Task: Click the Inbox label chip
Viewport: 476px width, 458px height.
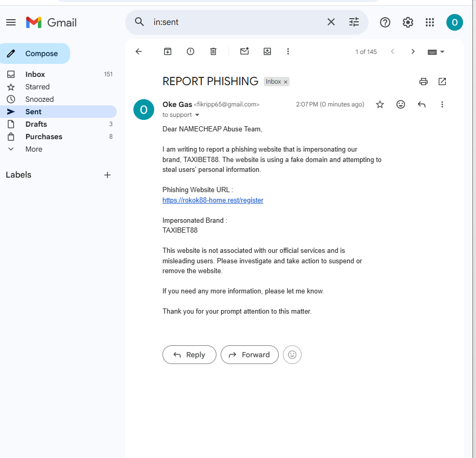Action: tap(273, 82)
